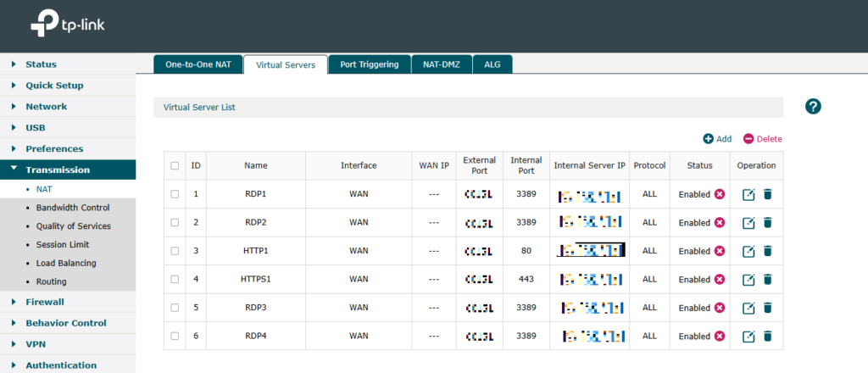
Task: Open edit for the HTTP1 rule
Action: click(x=748, y=251)
